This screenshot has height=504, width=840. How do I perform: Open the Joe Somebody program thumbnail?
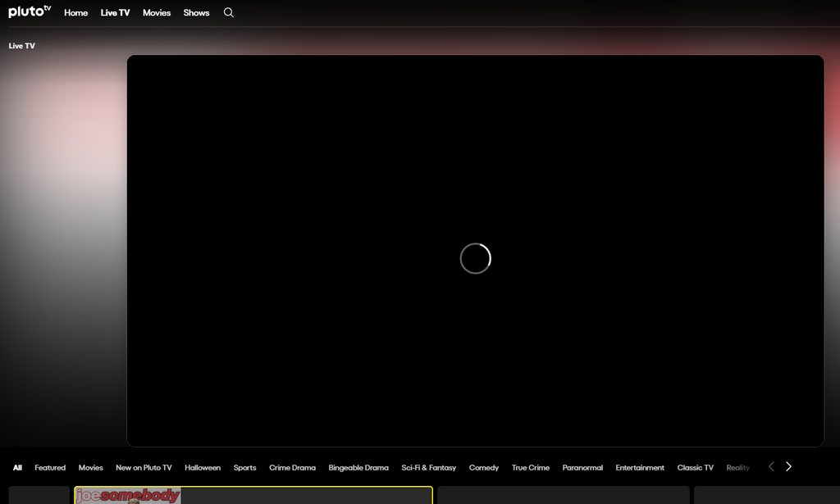127,496
